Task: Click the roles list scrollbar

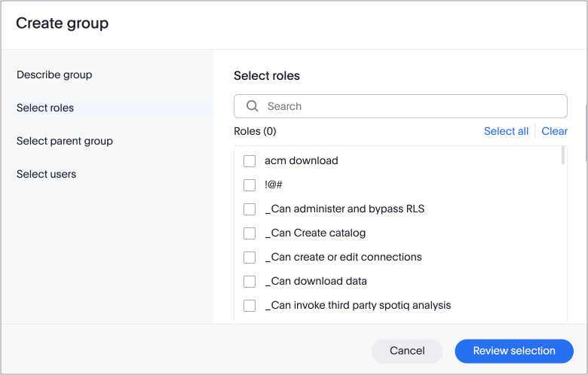Action: pos(563,155)
